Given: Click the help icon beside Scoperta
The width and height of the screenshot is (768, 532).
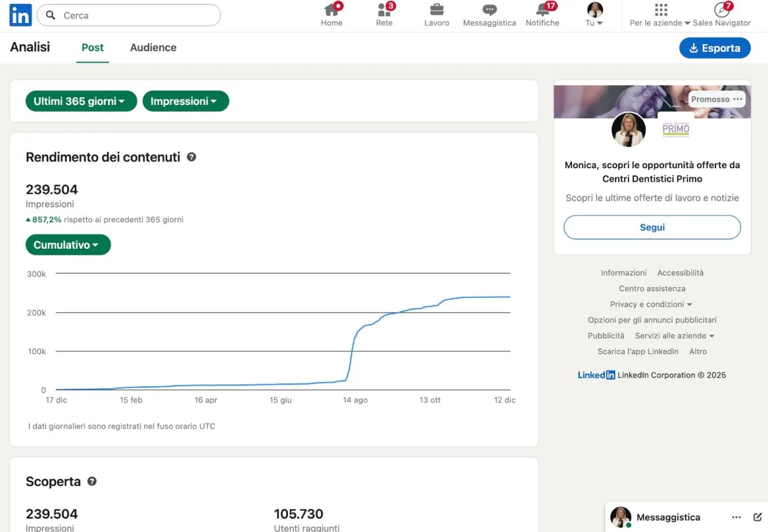Looking at the screenshot, I should tap(92, 481).
